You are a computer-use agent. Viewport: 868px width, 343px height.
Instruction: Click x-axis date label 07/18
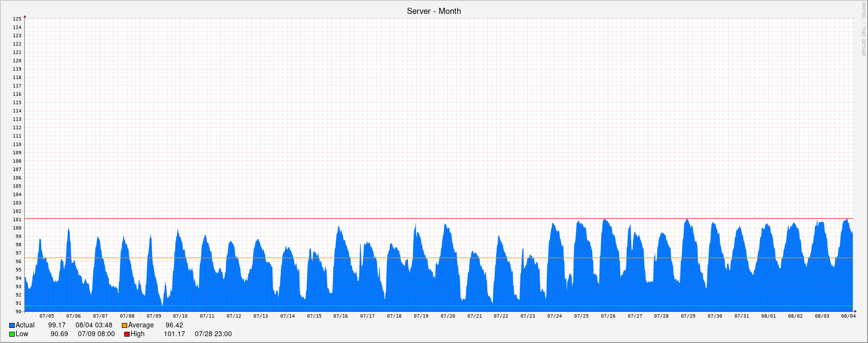(x=394, y=316)
